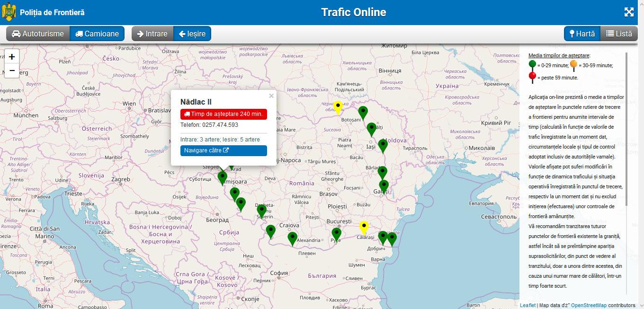Switch to Autoturisme vehicle type
The image size is (644, 309).
coord(38,34)
